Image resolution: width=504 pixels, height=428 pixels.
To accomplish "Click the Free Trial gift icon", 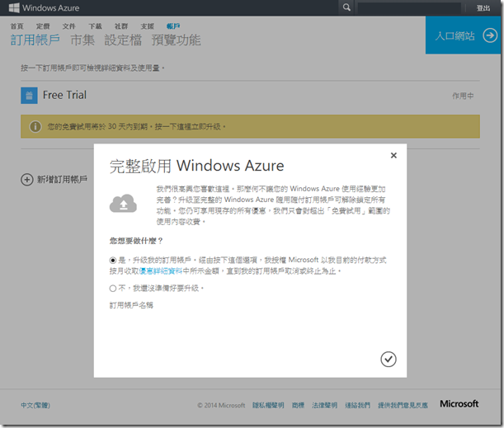I will [x=29, y=96].
